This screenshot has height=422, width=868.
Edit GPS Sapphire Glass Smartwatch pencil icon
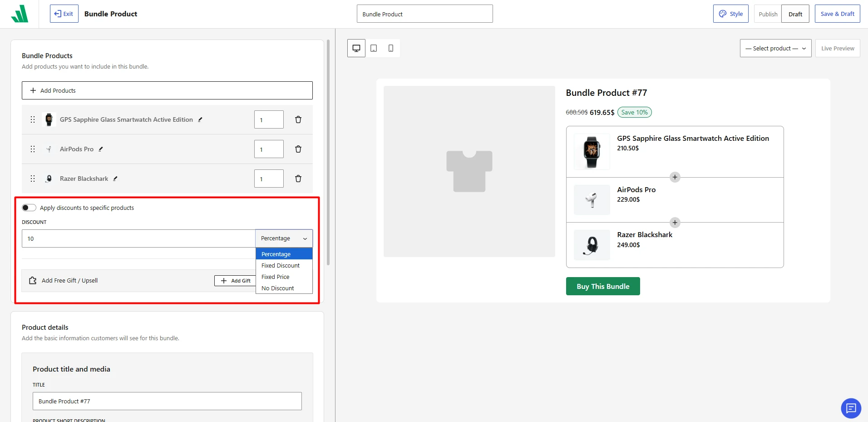tap(200, 119)
